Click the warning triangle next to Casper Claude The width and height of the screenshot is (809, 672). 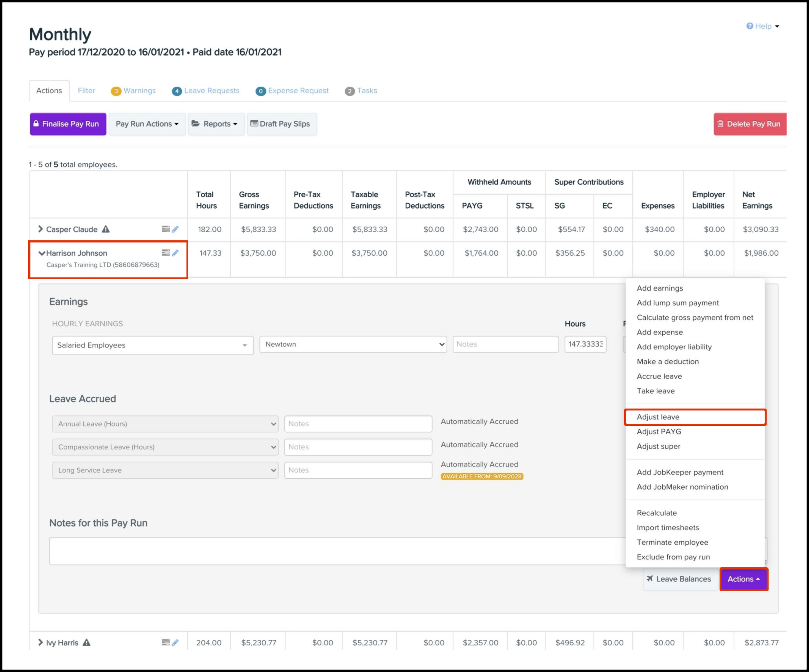[x=106, y=229]
